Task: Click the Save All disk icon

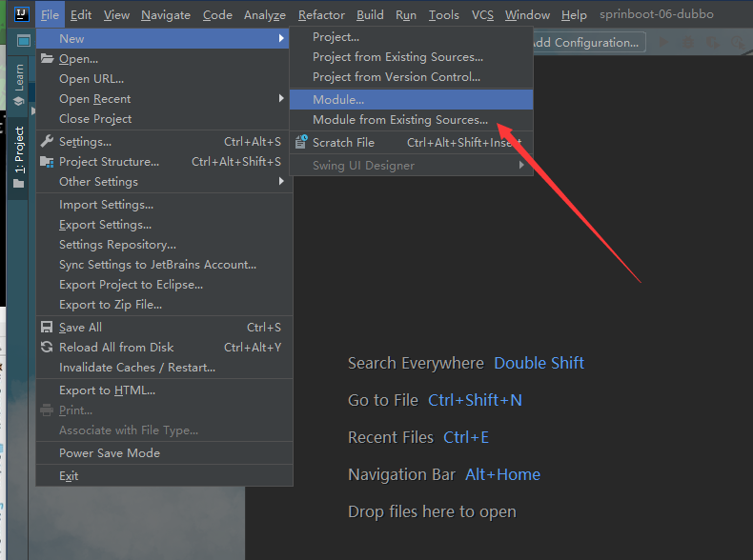Action: [x=48, y=328]
